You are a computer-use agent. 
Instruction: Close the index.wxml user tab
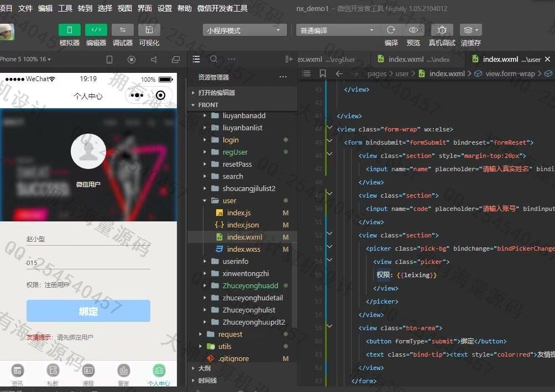[x=548, y=59]
